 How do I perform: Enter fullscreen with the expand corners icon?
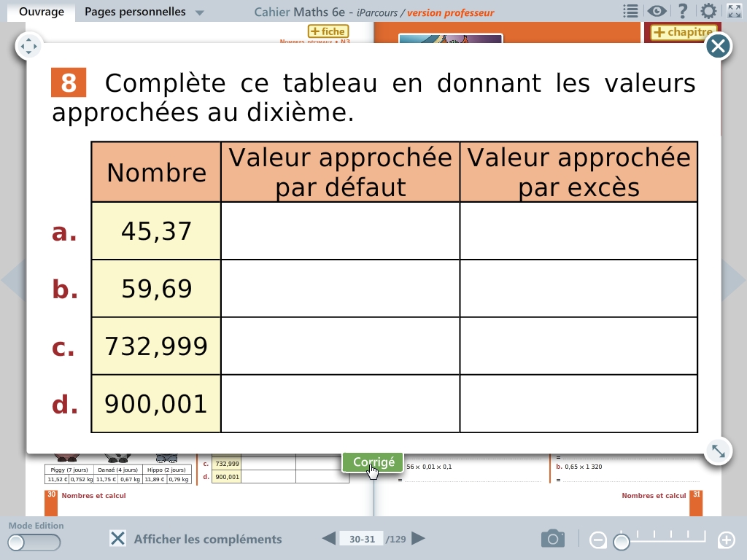(x=734, y=12)
